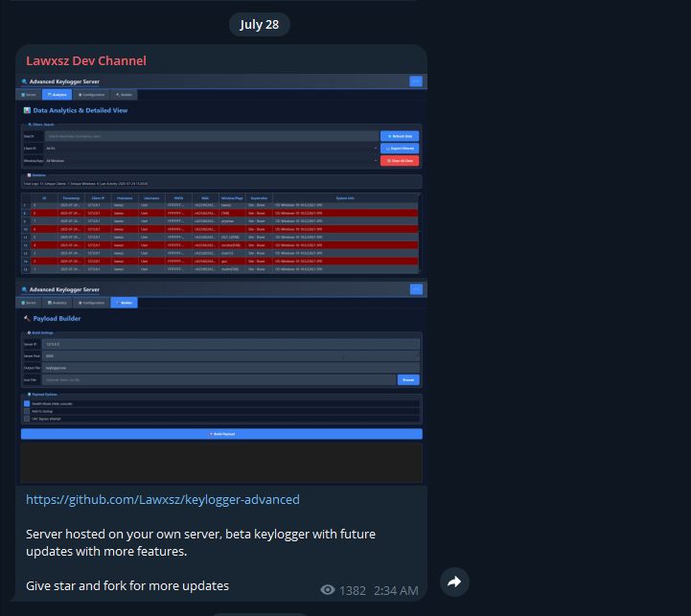Click the Window/Page column header
The width and height of the screenshot is (691, 616).
coord(232,198)
